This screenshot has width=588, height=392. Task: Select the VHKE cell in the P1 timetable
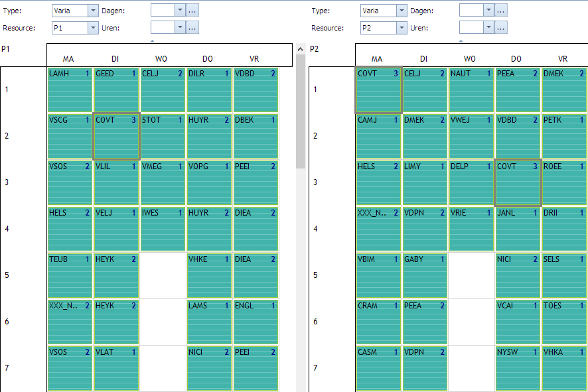209,276
